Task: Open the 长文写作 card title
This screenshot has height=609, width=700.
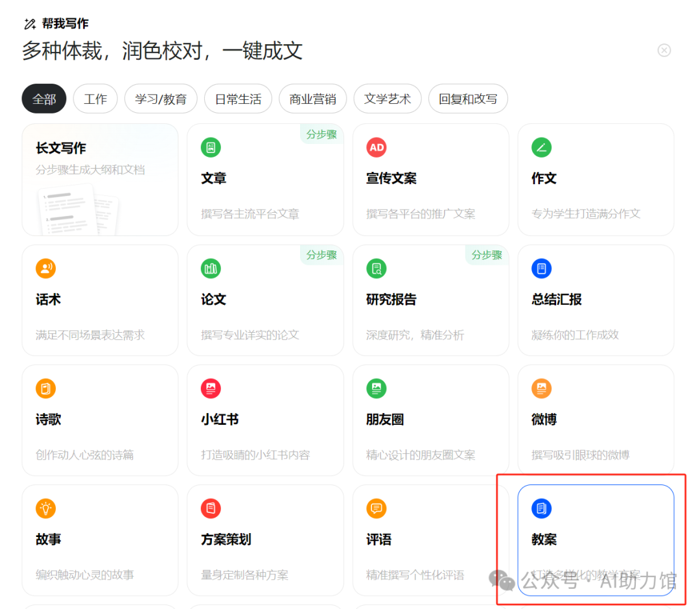Action: 61,149
